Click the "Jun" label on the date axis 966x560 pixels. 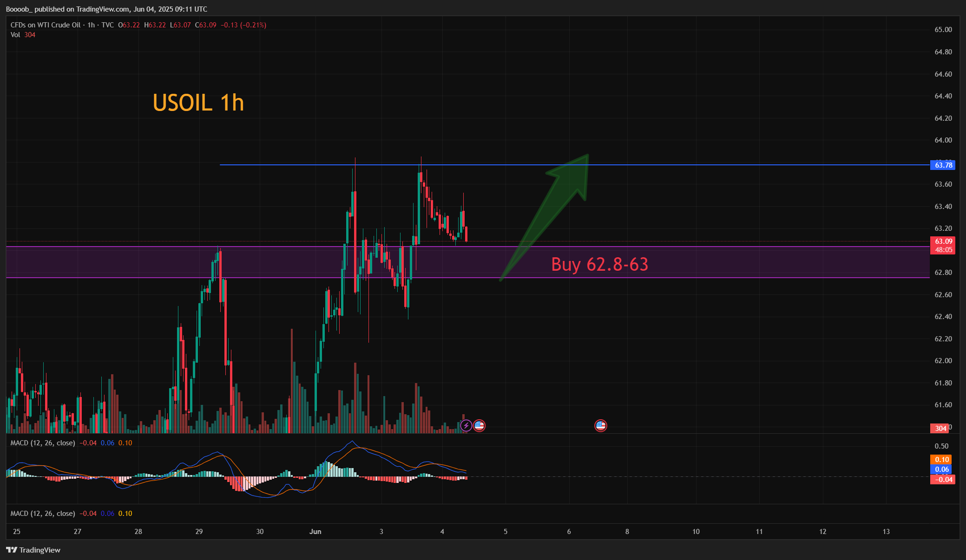pos(315,532)
